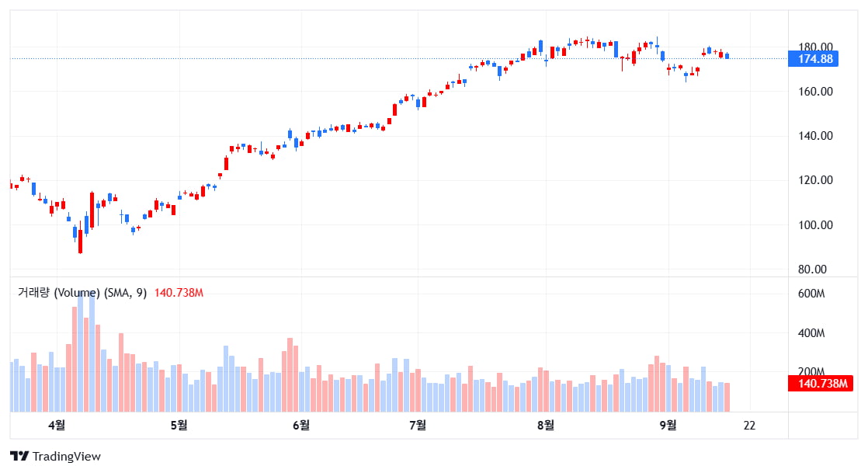Click the 100.00 price scale label

click(x=816, y=225)
